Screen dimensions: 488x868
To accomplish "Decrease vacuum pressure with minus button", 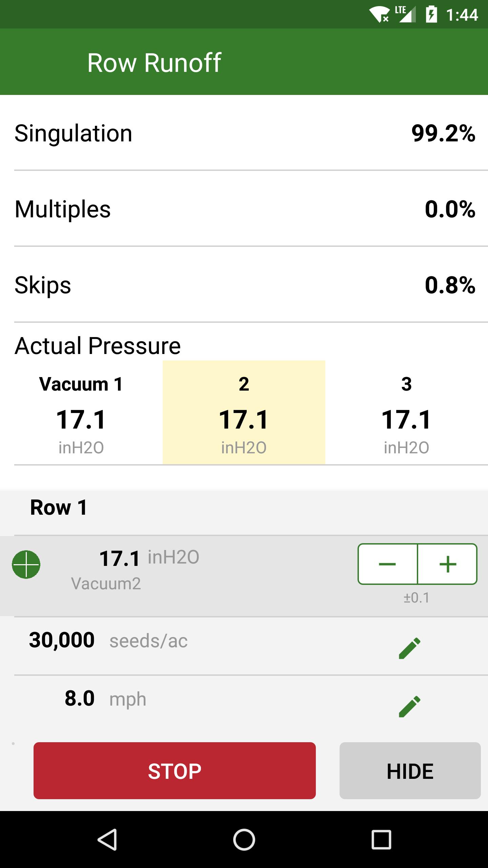I will [x=388, y=564].
